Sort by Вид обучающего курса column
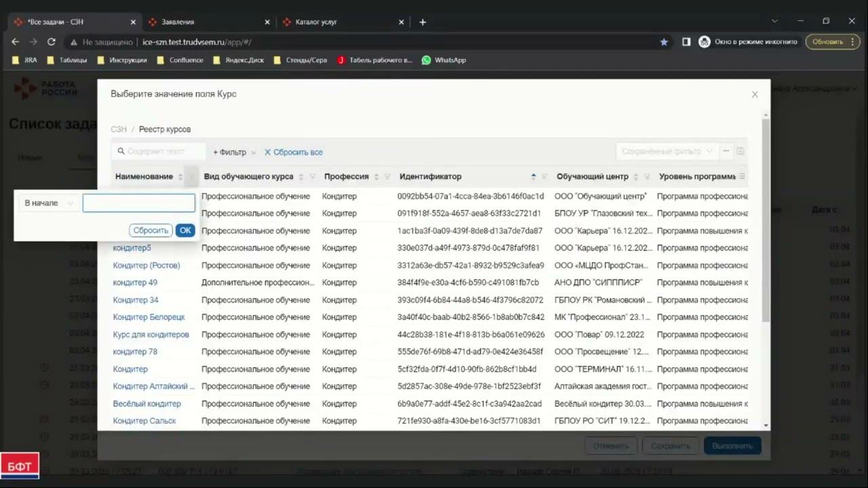868x488 pixels. coord(301,177)
